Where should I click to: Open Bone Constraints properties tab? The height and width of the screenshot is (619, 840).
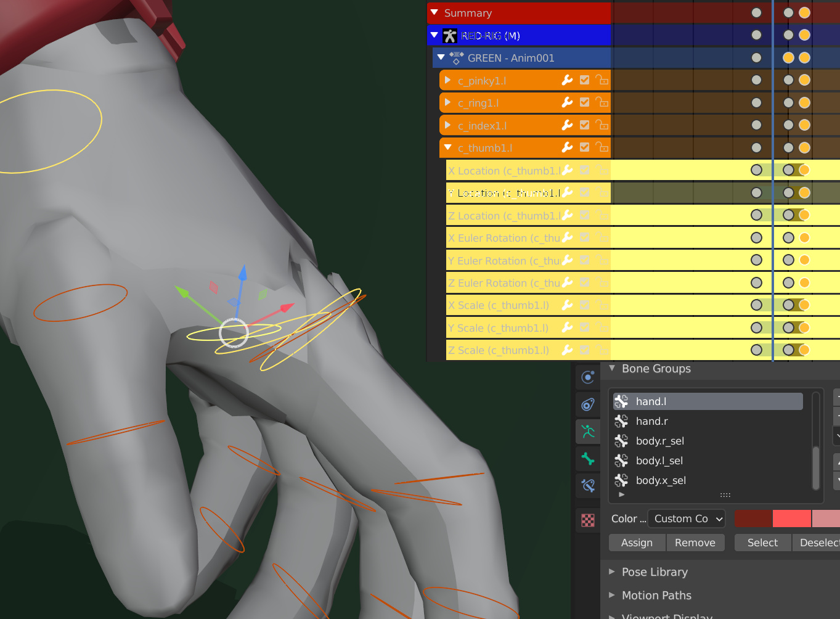tap(588, 485)
